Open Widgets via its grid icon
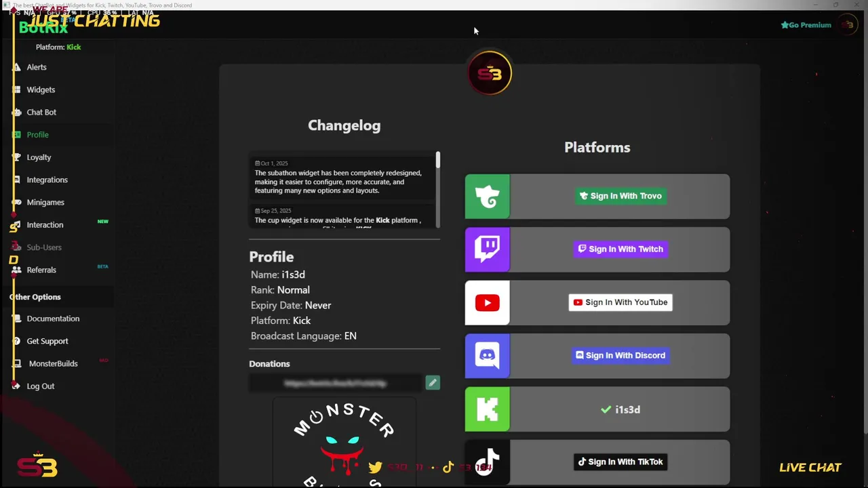The image size is (868, 488). point(17,89)
